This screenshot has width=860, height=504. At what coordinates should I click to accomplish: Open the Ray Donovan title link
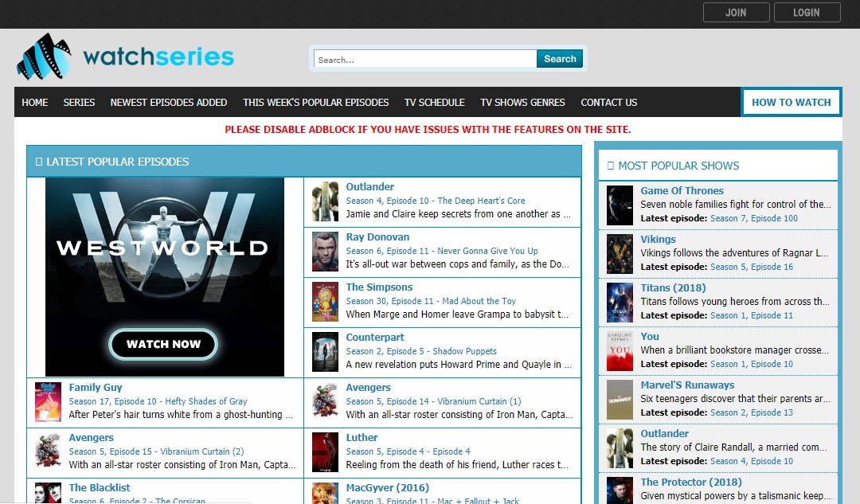tap(377, 237)
